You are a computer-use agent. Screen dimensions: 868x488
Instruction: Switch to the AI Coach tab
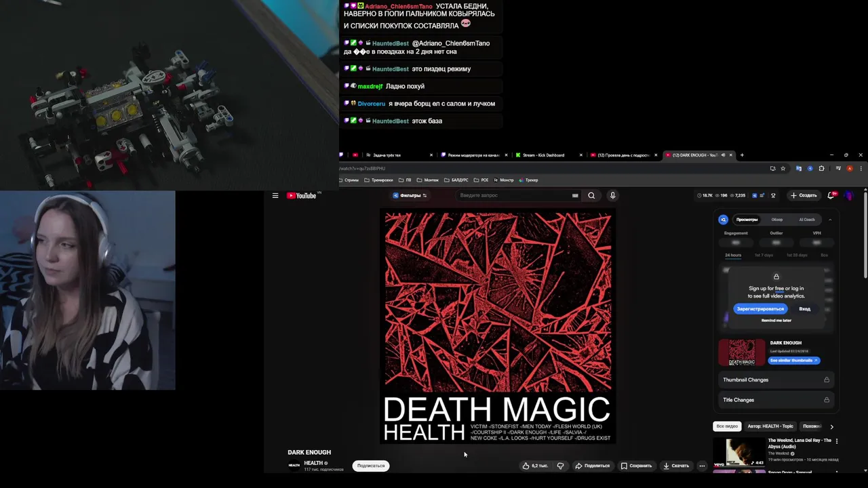point(807,220)
